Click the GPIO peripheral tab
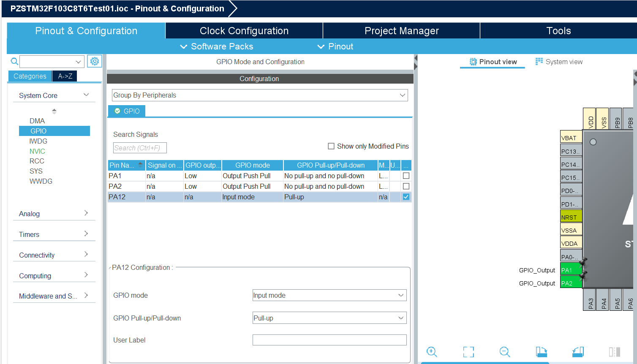The height and width of the screenshot is (364, 637). pos(127,111)
